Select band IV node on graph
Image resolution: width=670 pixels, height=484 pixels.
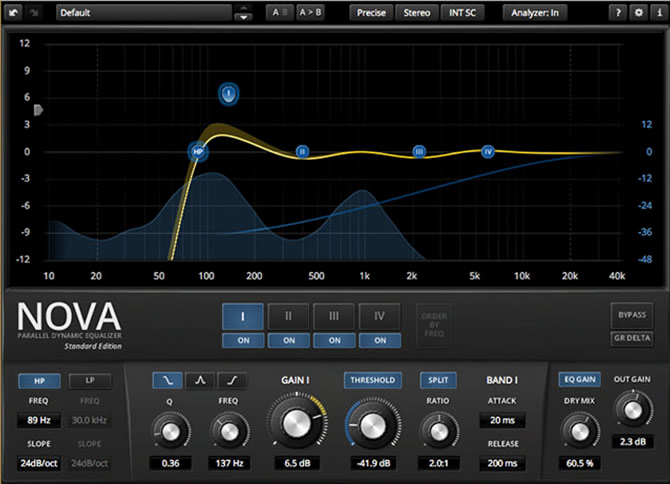tap(488, 151)
